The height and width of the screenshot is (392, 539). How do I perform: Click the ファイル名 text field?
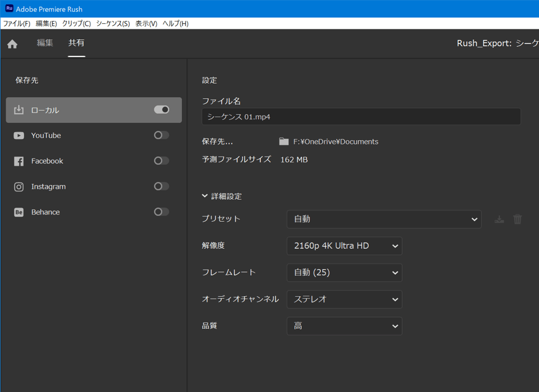click(361, 117)
